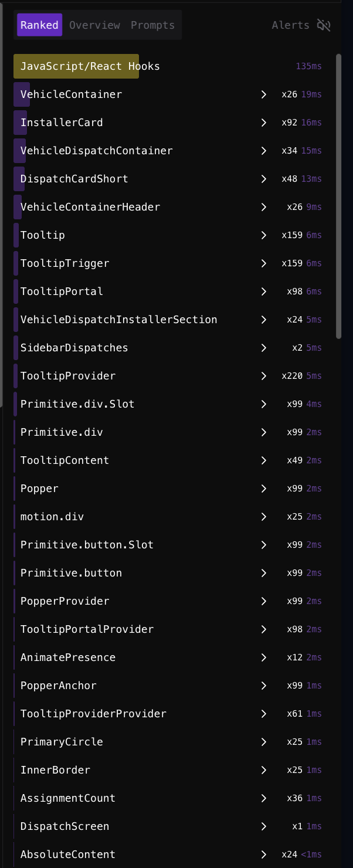Click chevron beside SidebarDispatches
The height and width of the screenshot is (868, 353).
[x=264, y=348]
